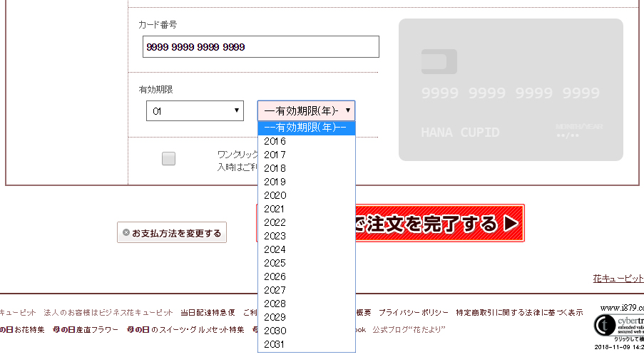Choose 2021 as expiry year
644x357 pixels.
point(307,209)
